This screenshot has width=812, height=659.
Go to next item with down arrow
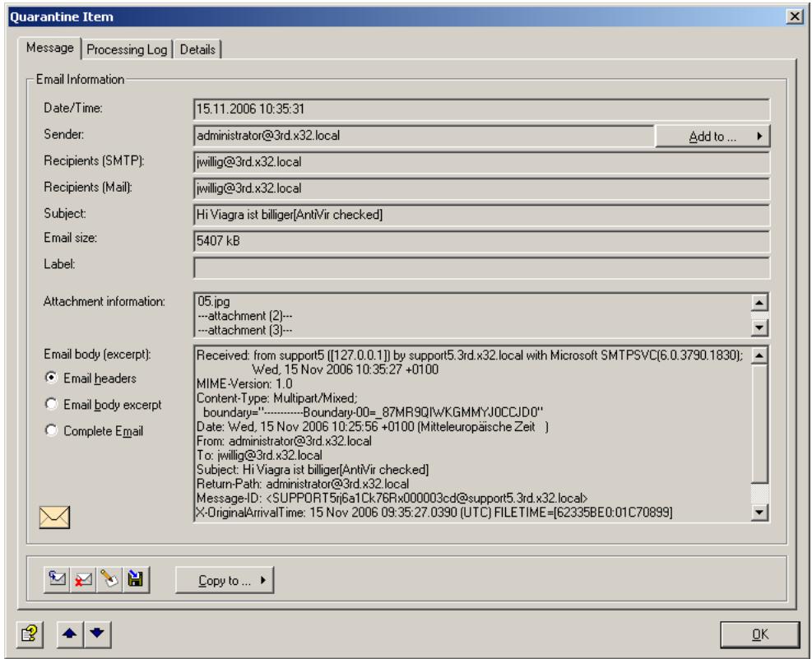(97, 634)
